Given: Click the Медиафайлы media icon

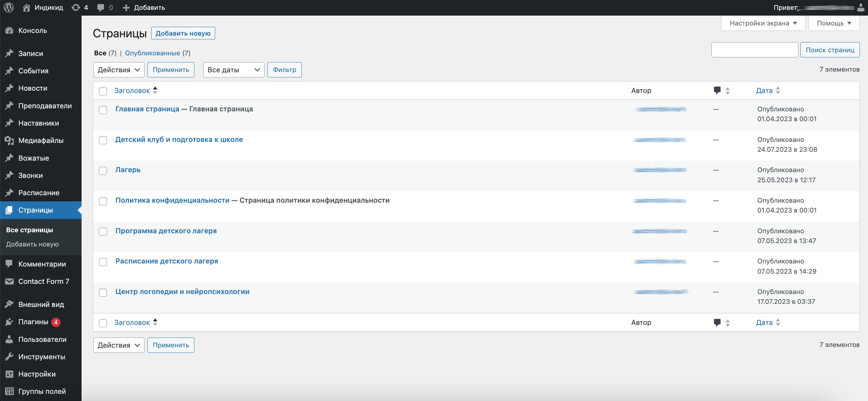Looking at the screenshot, I should (9, 141).
